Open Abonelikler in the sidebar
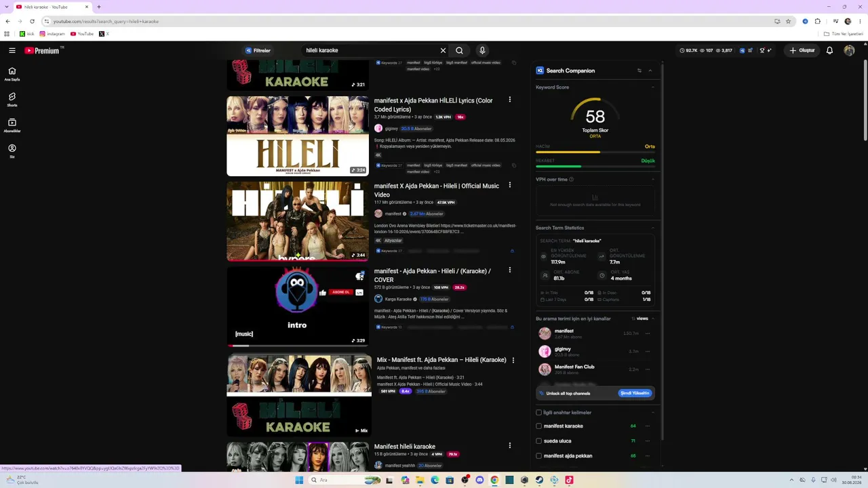This screenshot has height=488, width=868. (x=12, y=125)
